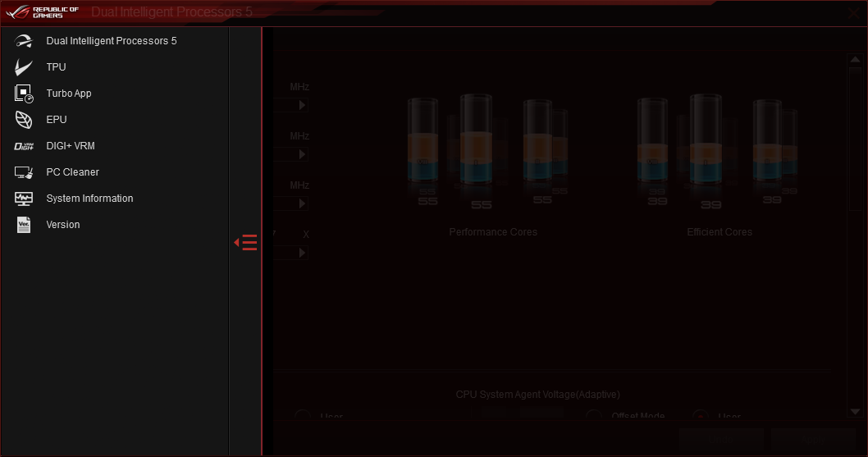
Task: Click the System Information monitor icon
Action: (24, 199)
